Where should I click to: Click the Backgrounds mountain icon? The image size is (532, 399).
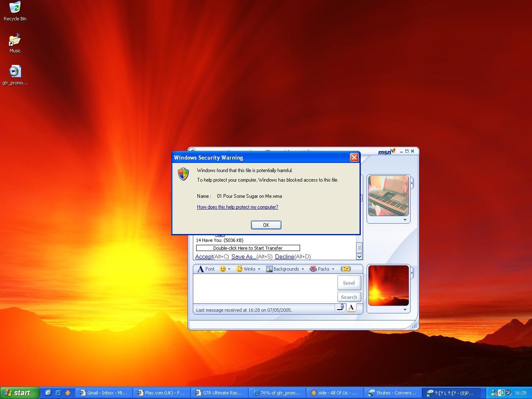(269, 268)
